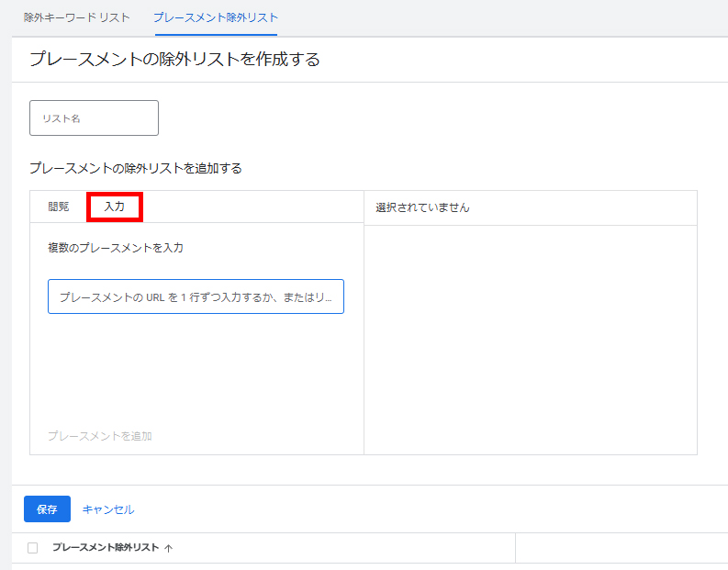Switch to the 除外キーワード リスト tab
The height and width of the screenshot is (570, 728).
[76, 17]
